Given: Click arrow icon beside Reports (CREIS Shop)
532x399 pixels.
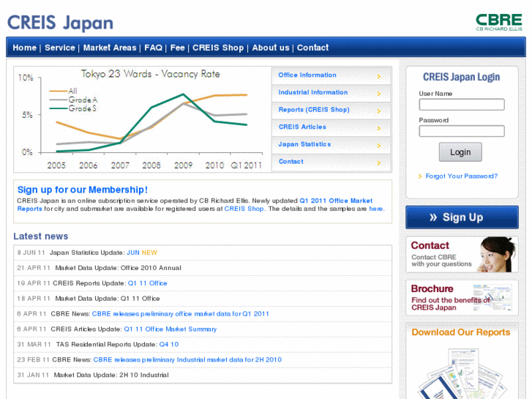Looking at the screenshot, I should [379, 111].
